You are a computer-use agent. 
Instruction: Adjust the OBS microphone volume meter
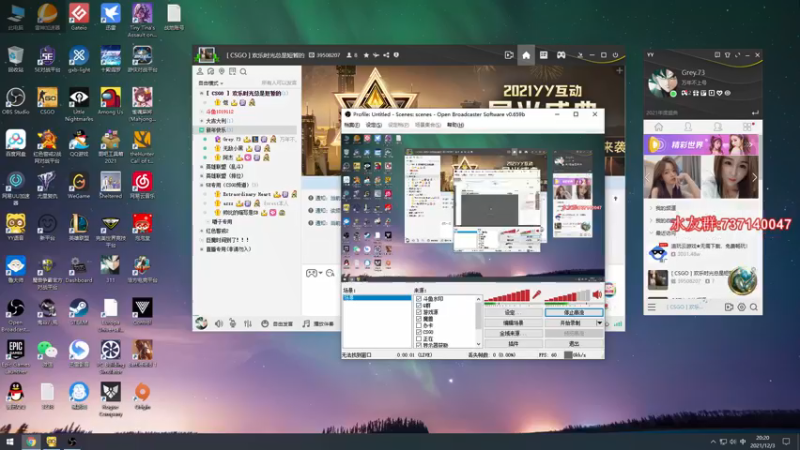click(x=507, y=295)
